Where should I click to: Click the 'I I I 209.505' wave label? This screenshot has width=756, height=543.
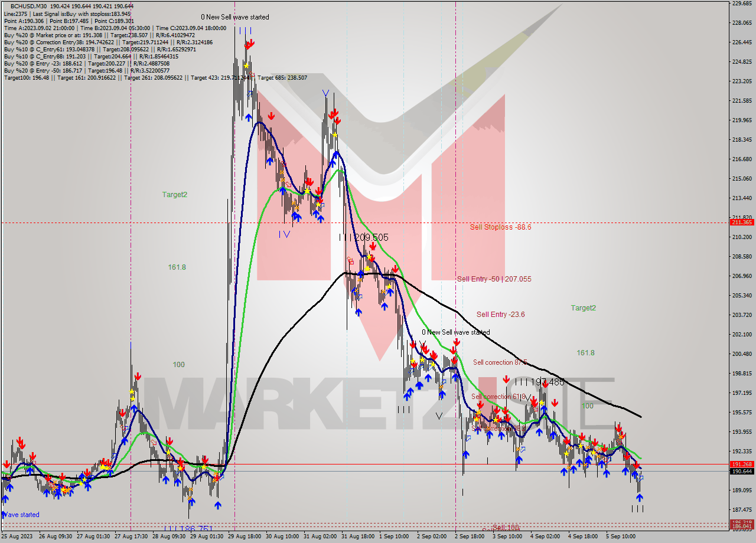point(364,237)
